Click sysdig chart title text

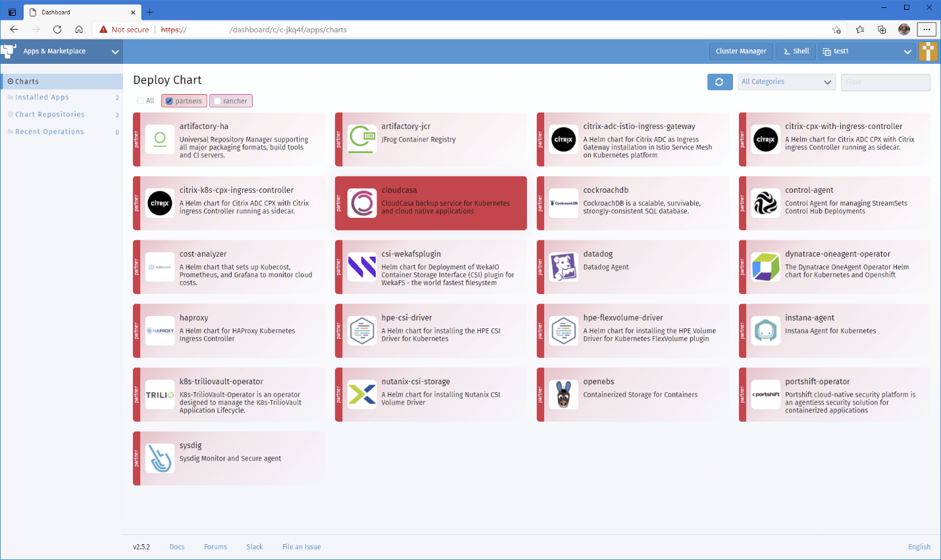(x=191, y=445)
